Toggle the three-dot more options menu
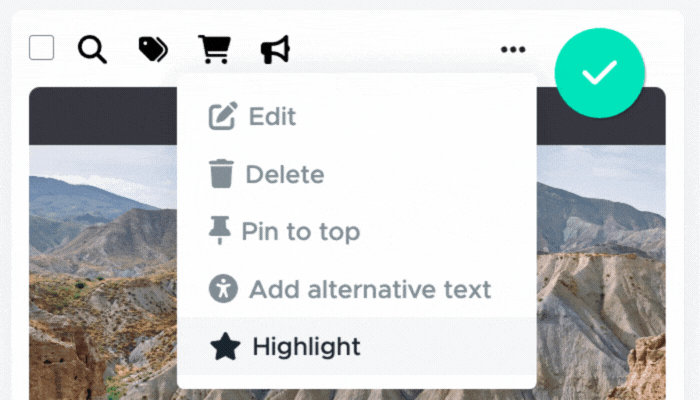The width and height of the screenshot is (700, 400). [x=513, y=49]
